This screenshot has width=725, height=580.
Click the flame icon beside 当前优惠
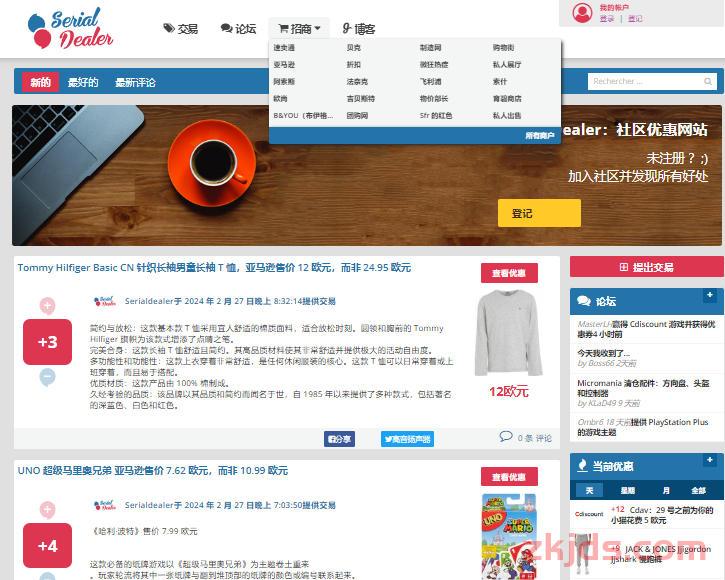(583, 466)
